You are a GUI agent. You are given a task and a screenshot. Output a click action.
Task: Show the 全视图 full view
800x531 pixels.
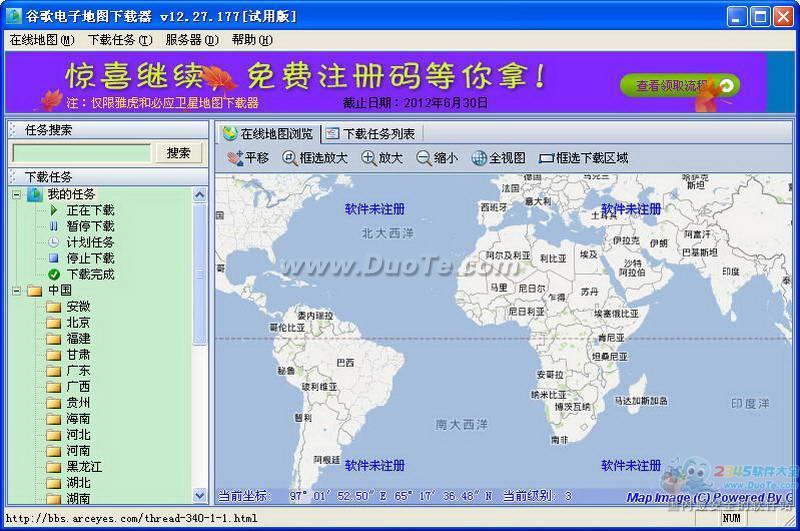pyautogui.click(x=498, y=158)
